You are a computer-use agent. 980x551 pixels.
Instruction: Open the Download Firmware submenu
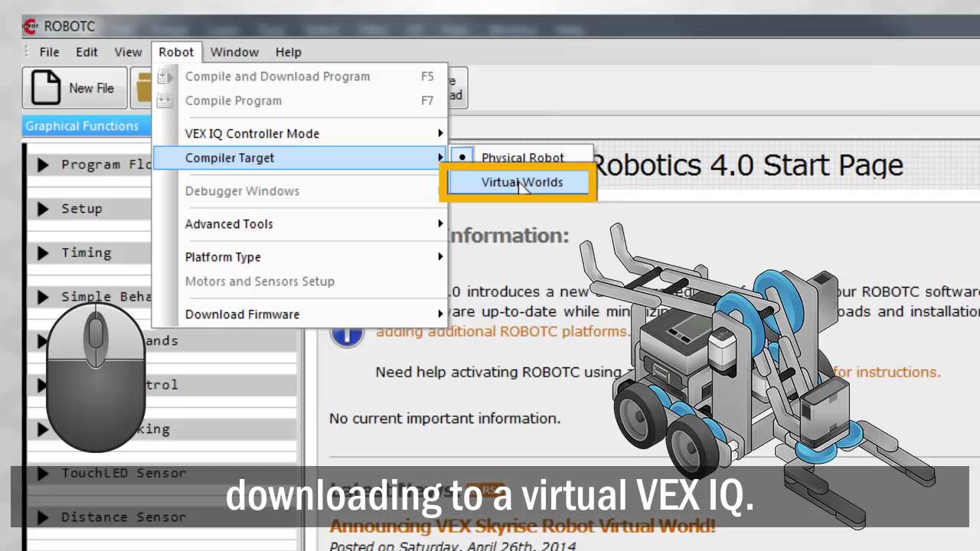point(300,314)
